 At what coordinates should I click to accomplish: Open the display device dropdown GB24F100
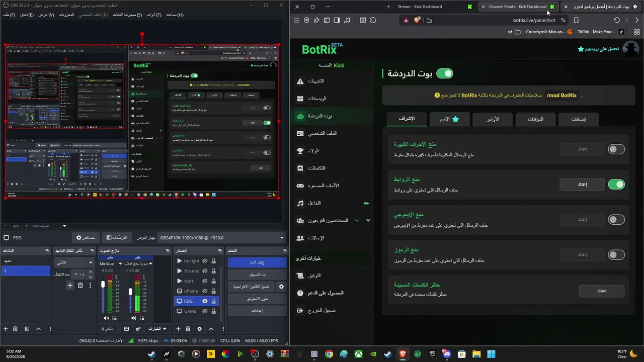[x=222, y=238]
